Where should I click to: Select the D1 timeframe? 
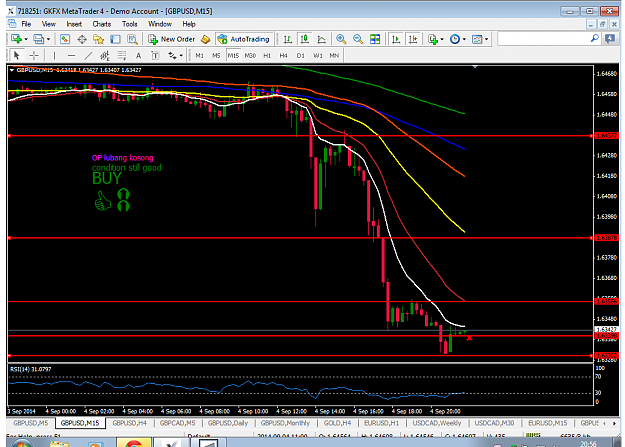[x=301, y=55]
